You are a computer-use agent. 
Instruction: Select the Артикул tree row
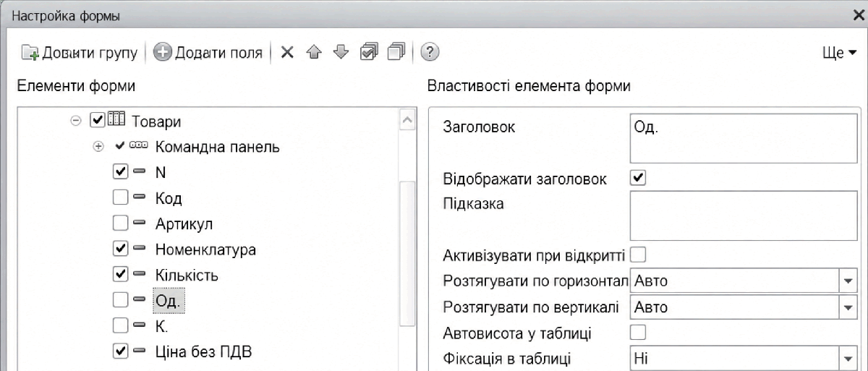point(184,223)
